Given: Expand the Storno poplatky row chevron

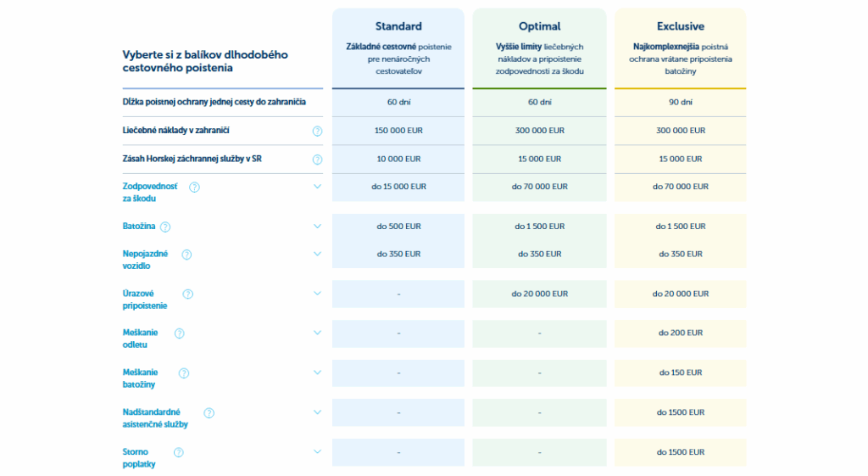Looking at the screenshot, I should [x=318, y=452].
